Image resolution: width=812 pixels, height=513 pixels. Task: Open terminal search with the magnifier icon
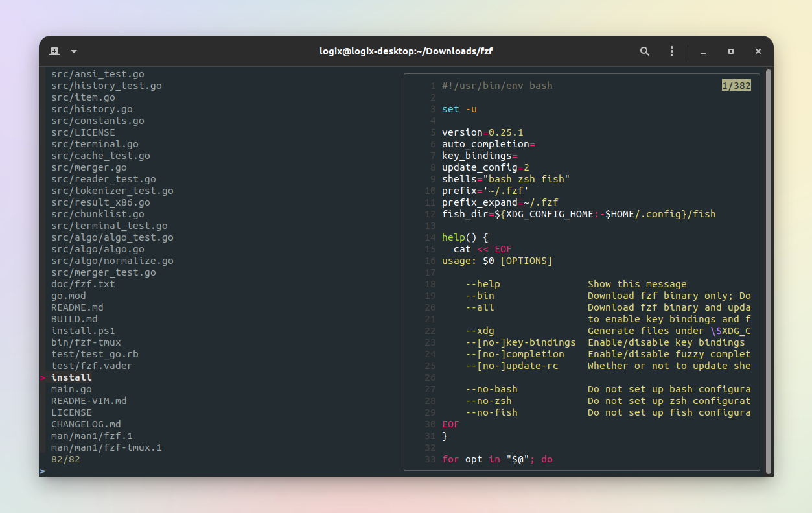[644, 51]
